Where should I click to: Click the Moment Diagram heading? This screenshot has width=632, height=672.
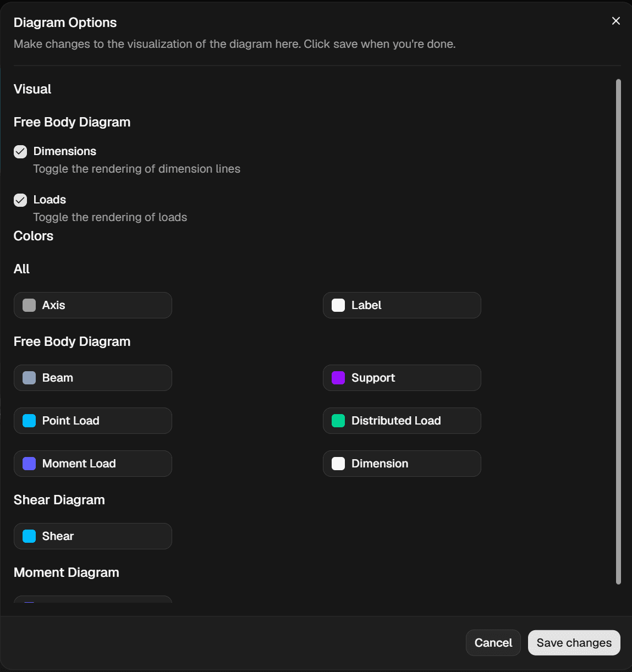click(x=67, y=572)
